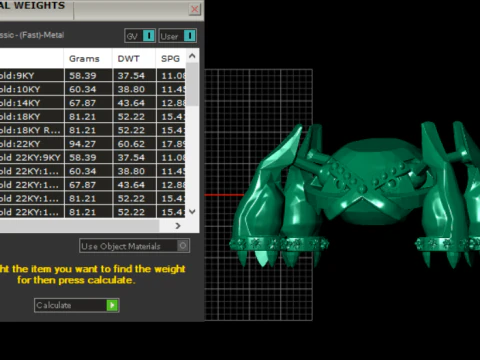
Task: Click the 43.64 DWT value in 14KY row
Action: (131, 103)
